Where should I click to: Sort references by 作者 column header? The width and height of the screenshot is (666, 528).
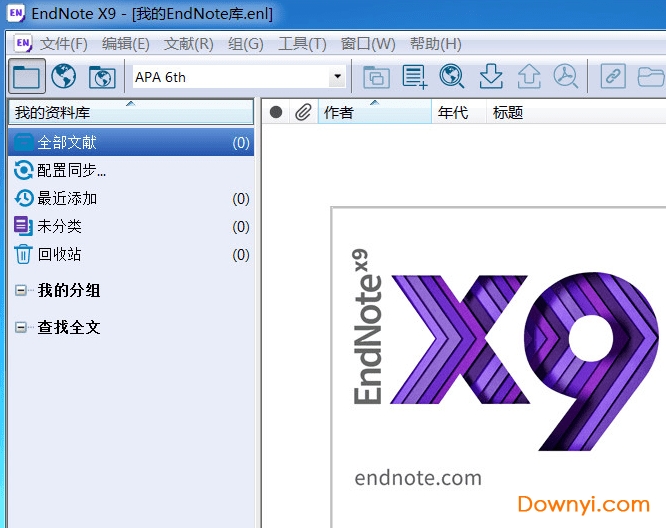pyautogui.click(x=375, y=112)
